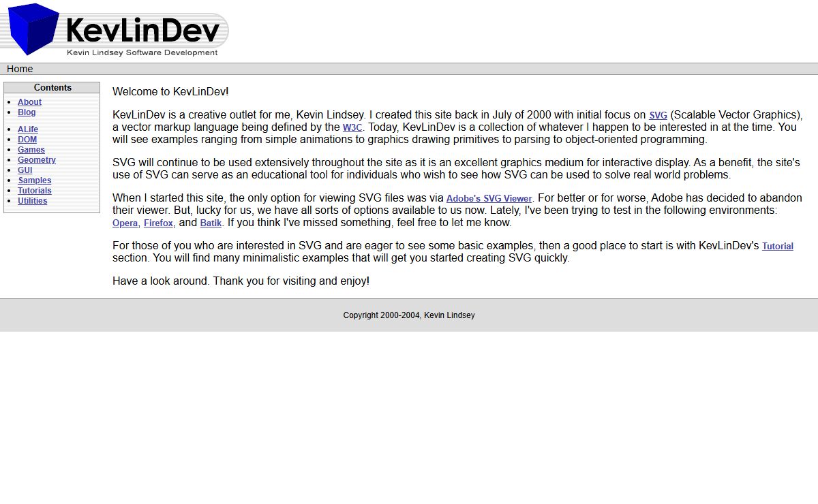This screenshot has height=504, width=818.
Task: Browse the Samples section
Action: point(34,180)
